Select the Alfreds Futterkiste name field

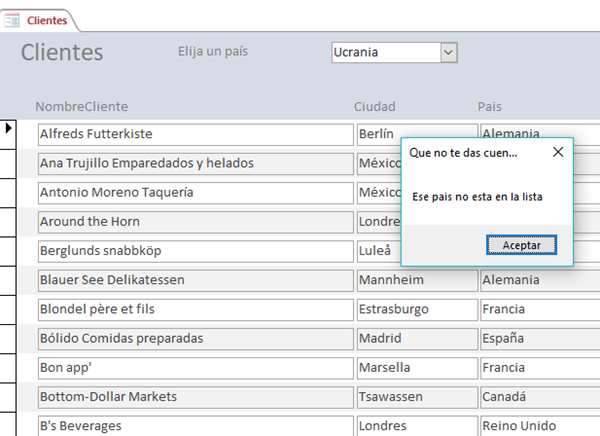pyautogui.click(x=196, y=134)
